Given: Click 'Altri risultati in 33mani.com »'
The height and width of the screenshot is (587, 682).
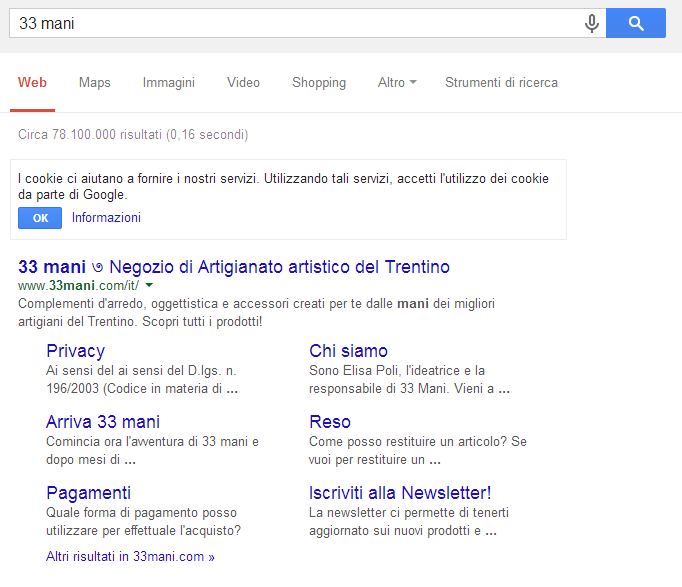Looking at the screenshot, I should [x=130, y=557].
